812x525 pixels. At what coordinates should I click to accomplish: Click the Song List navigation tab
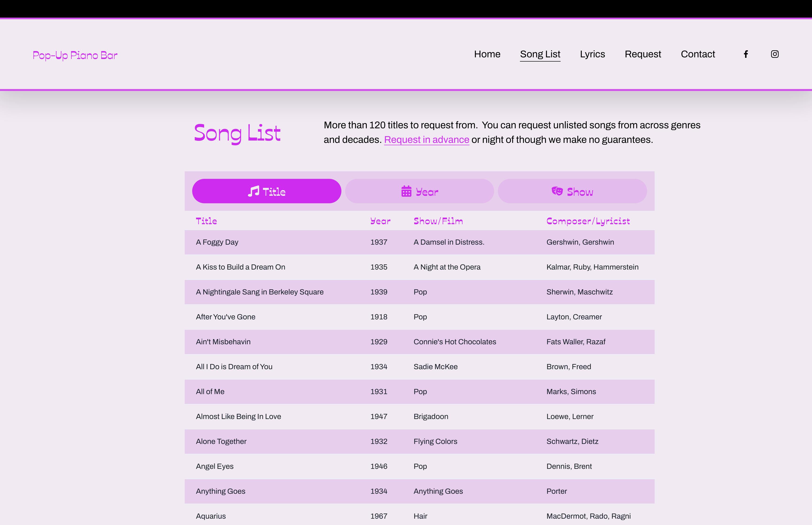tap(540, 54)
